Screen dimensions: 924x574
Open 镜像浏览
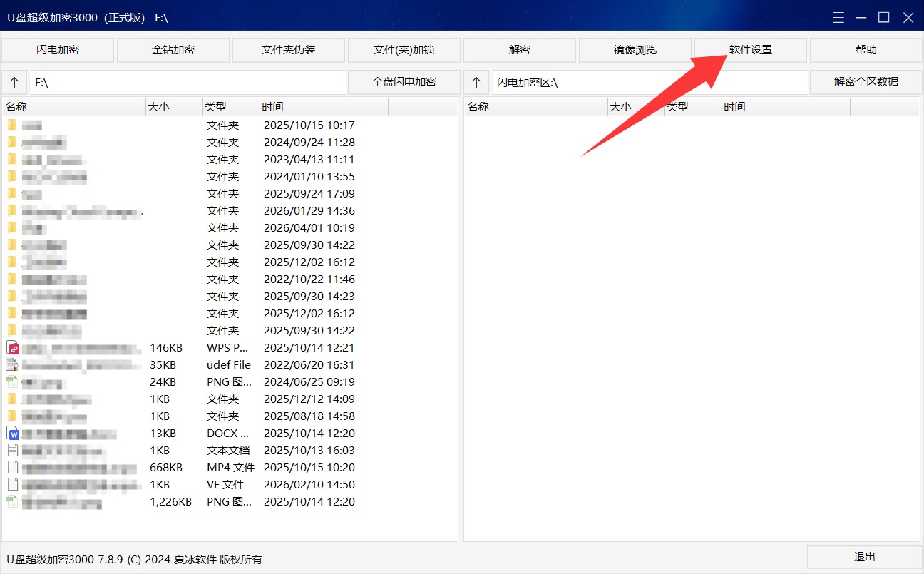tap(635, 50)
